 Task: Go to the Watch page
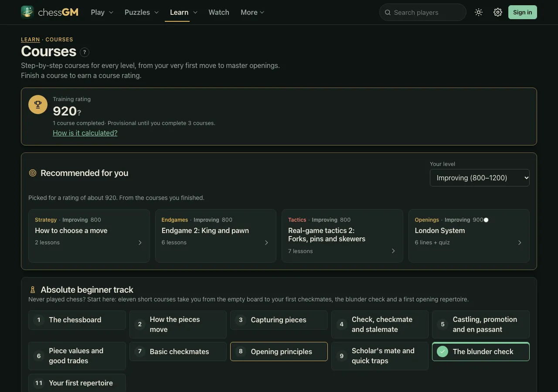[219, 12]
